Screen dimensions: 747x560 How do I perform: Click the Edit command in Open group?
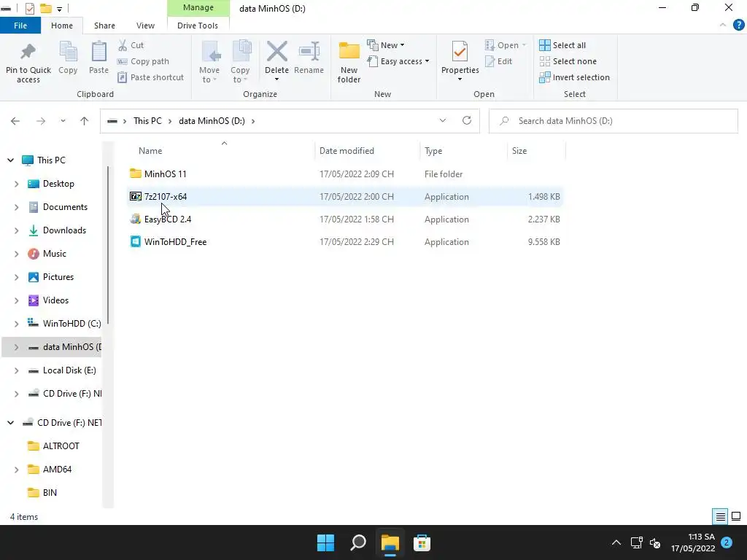click(499, 61)
